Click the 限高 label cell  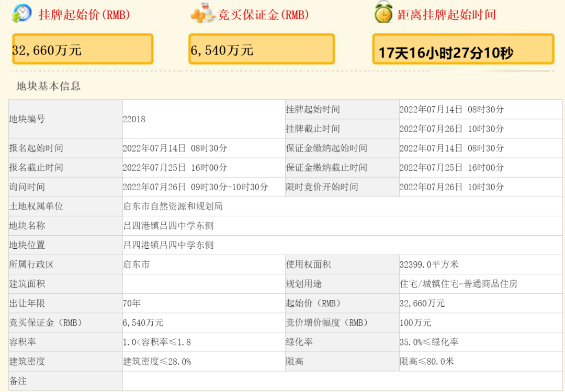point(342,362)
